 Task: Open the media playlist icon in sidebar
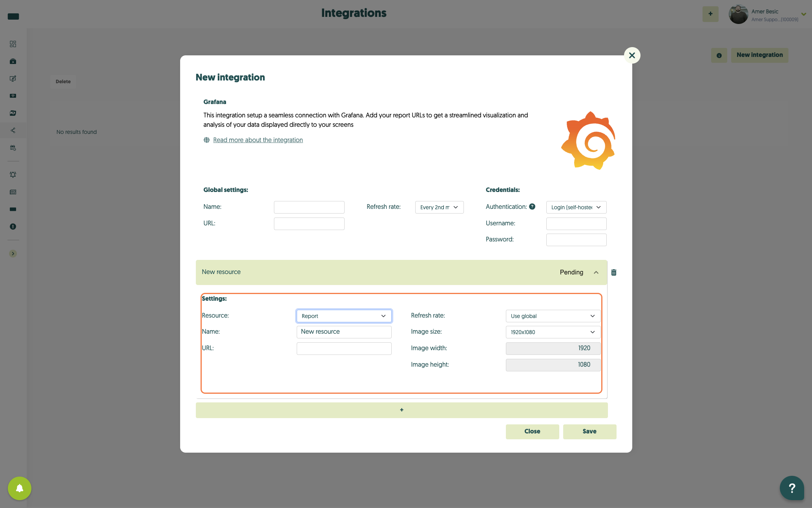[x=13, y=61]
